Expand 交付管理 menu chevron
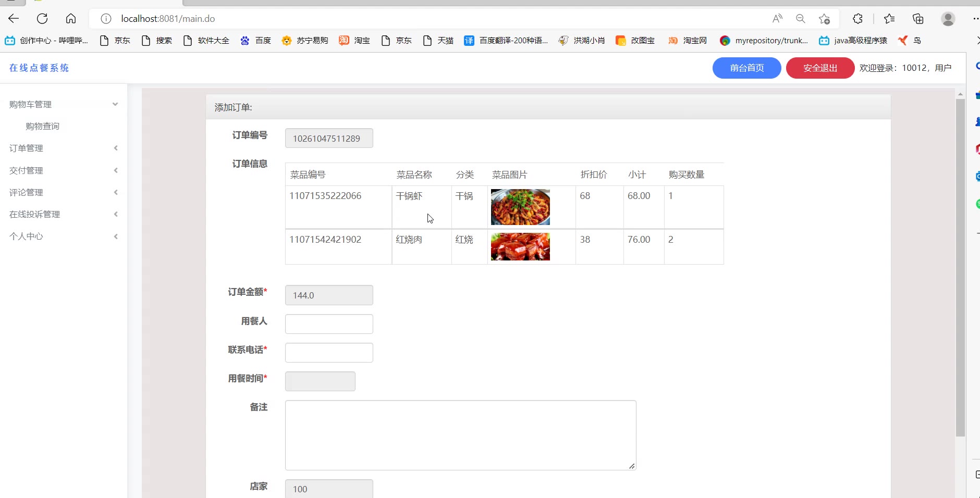Image resolution: width=980 pixels, height=498 pixels. (116, 170)
